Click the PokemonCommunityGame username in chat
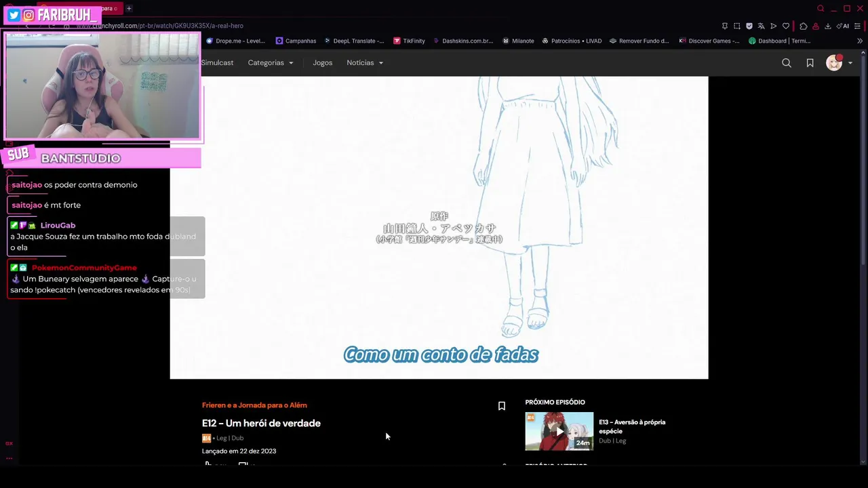 pyautogui.click(x=84, y=268)
